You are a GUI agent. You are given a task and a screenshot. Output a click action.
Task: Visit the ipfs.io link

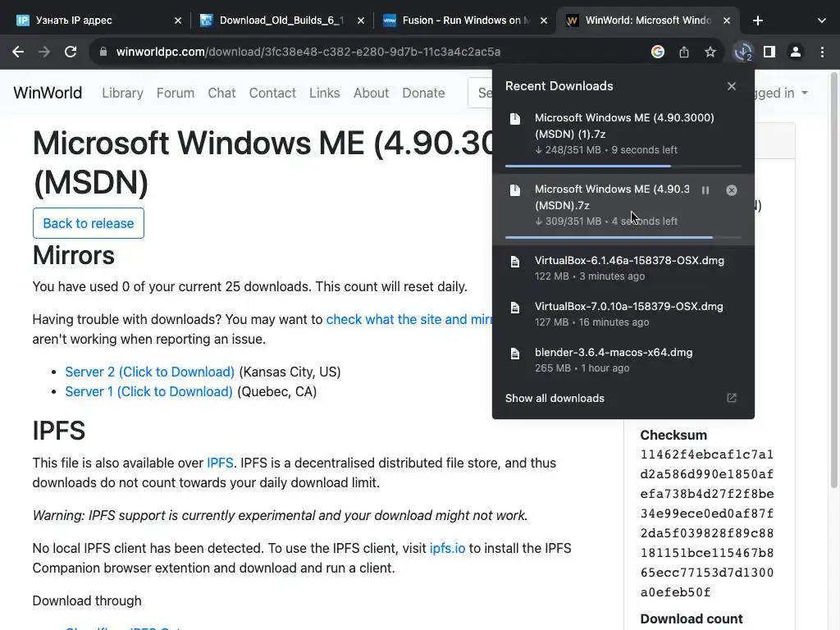[447, 549]
